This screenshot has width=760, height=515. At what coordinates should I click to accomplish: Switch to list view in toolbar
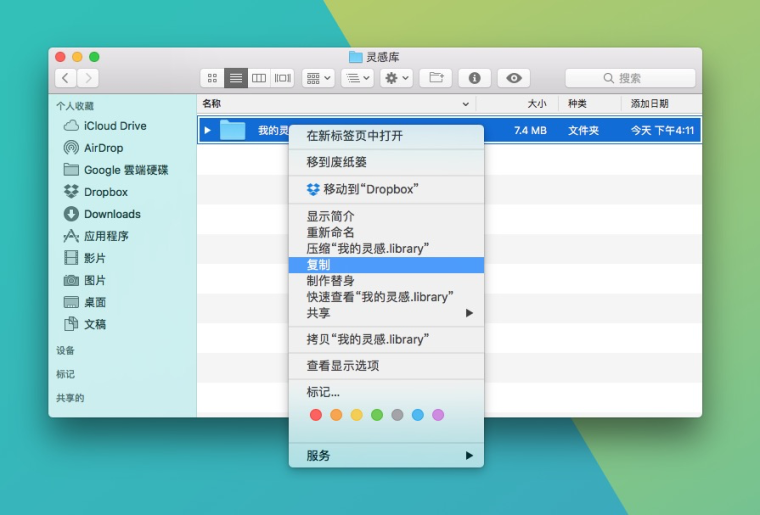pos(236,78)
